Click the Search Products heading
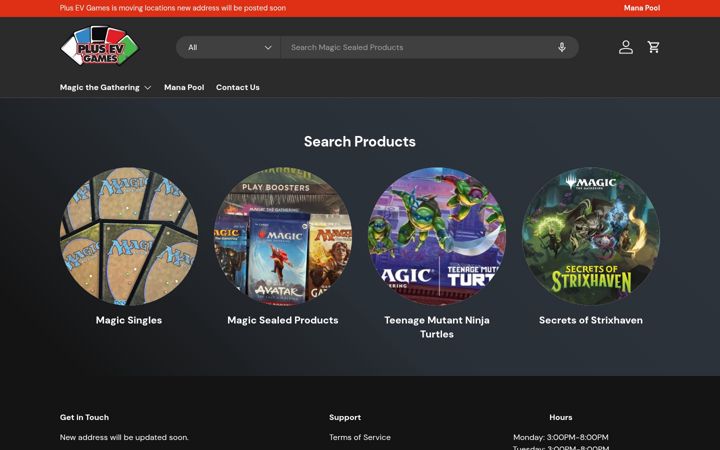Screen dimensions: 720x450 point(360,141)
